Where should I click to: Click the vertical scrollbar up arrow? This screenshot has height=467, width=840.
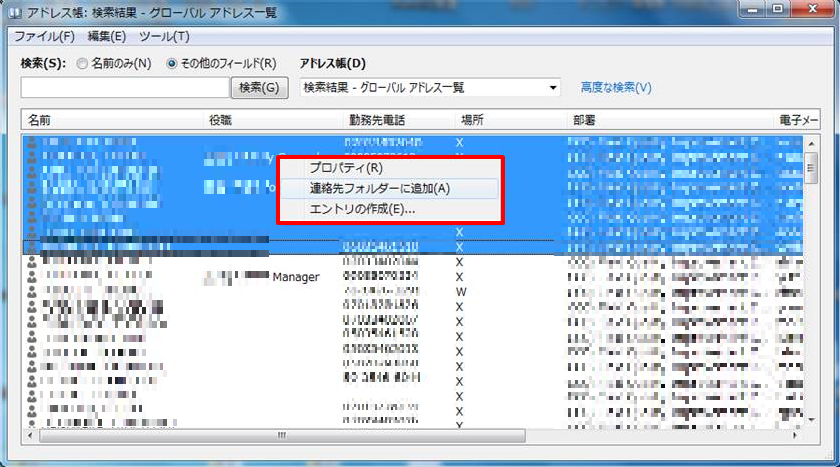point(811,143)
